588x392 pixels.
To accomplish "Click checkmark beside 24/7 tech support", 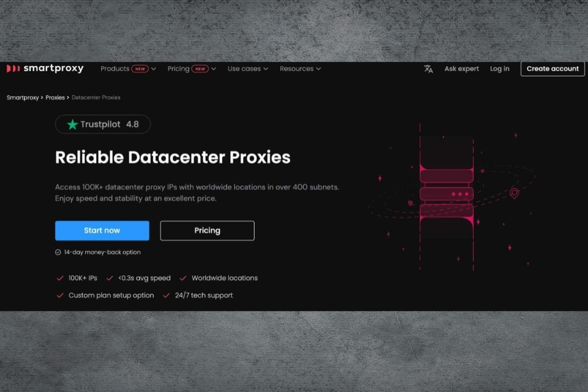I will (166, 295).
